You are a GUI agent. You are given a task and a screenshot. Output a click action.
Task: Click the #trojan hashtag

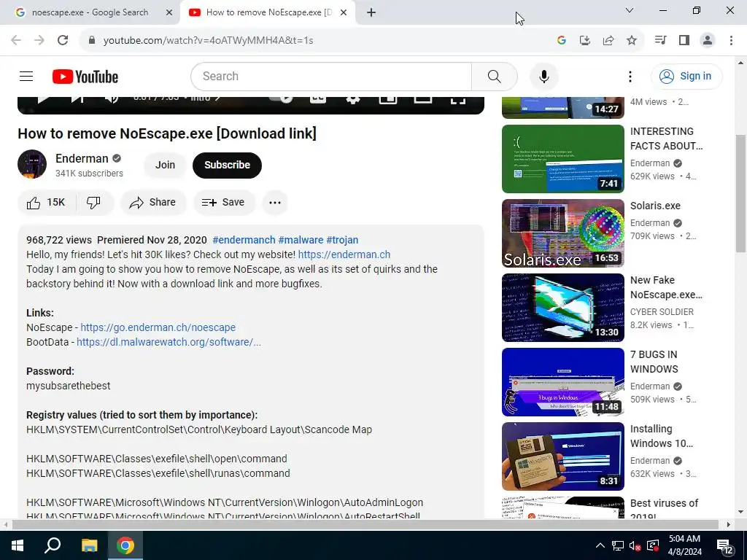(342, 240)
